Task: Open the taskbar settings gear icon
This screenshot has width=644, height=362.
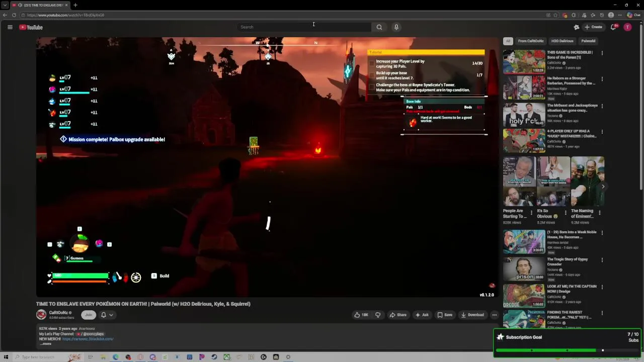Action: pyautogui.click(x=288, y=357)
